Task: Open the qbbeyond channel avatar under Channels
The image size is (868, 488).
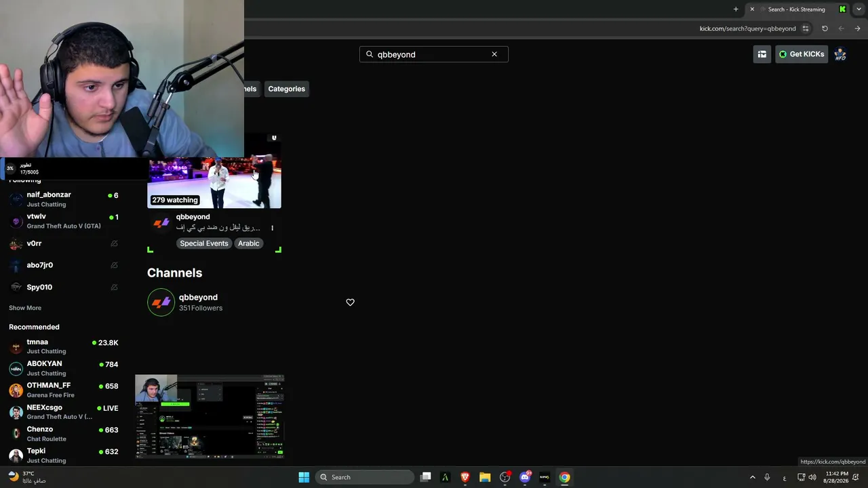Action: [161, 302]
